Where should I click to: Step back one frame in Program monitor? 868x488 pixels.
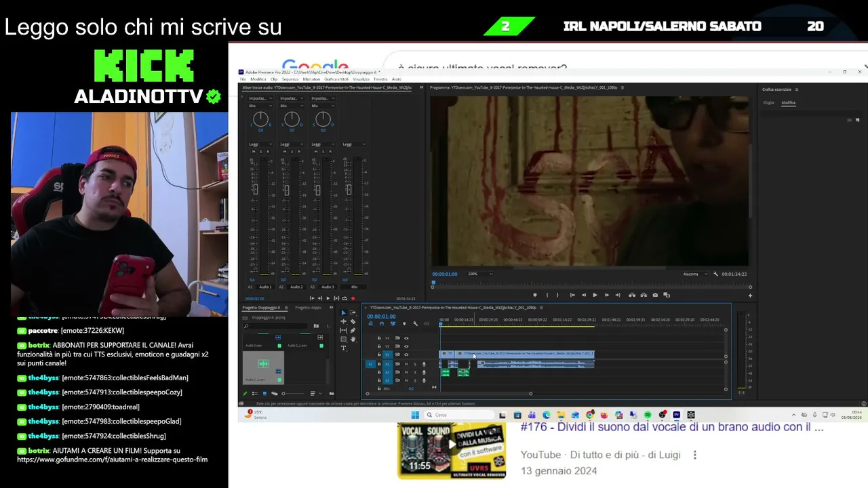point(584,295)
